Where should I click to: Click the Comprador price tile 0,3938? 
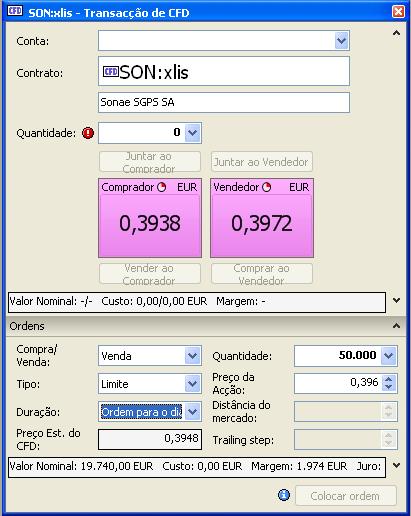point(150,218)
